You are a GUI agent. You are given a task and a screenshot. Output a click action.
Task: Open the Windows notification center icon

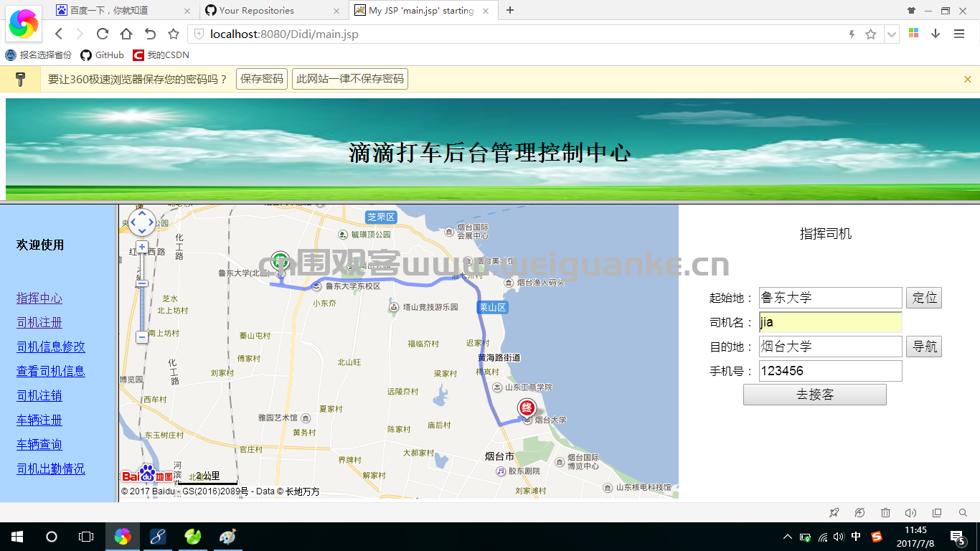click(x=957, y=537)
